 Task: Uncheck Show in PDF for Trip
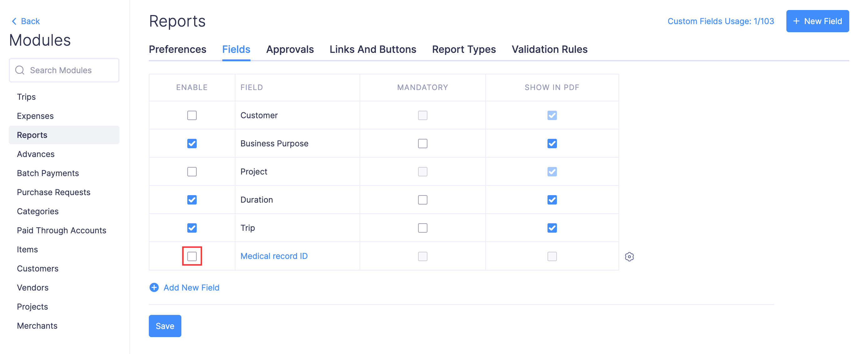pos(552,228)
